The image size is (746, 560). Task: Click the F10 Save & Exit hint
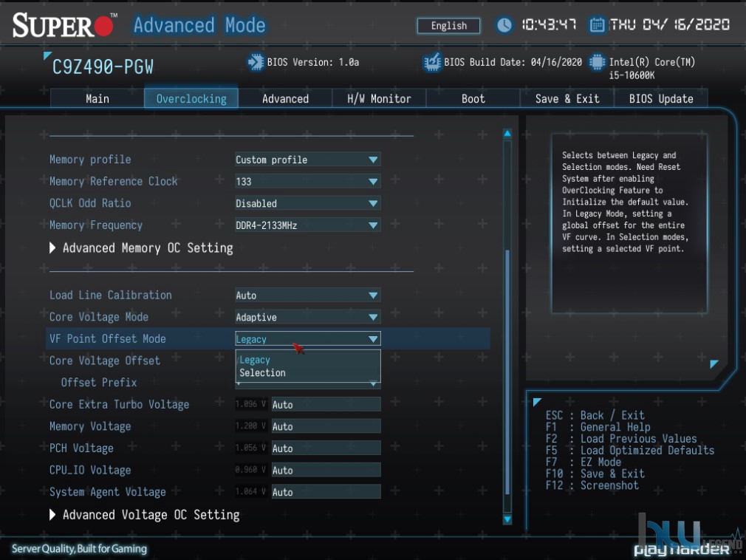595,474
